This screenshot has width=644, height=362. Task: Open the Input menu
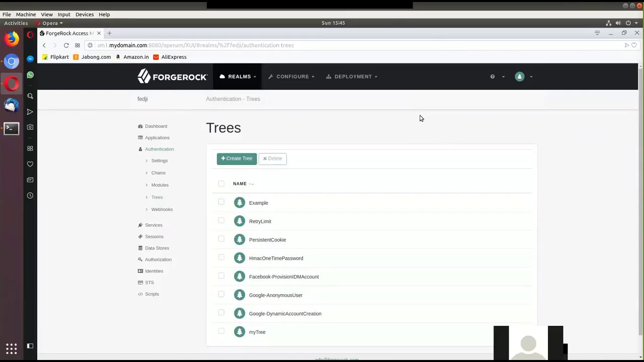point(64,15)
